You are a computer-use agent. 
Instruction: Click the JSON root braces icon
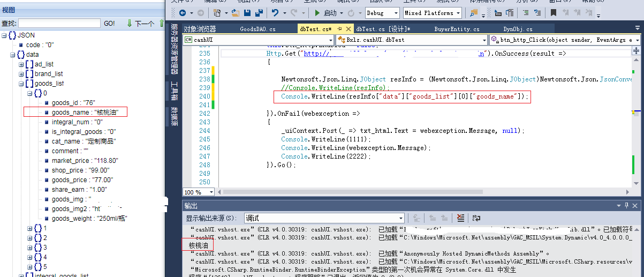click(x=12, y=35)
